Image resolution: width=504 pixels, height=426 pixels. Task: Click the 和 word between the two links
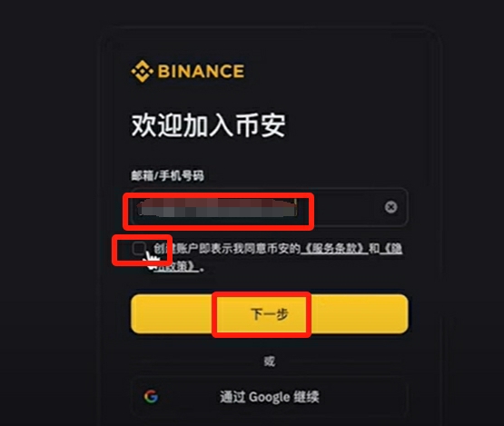click(374, 248)
